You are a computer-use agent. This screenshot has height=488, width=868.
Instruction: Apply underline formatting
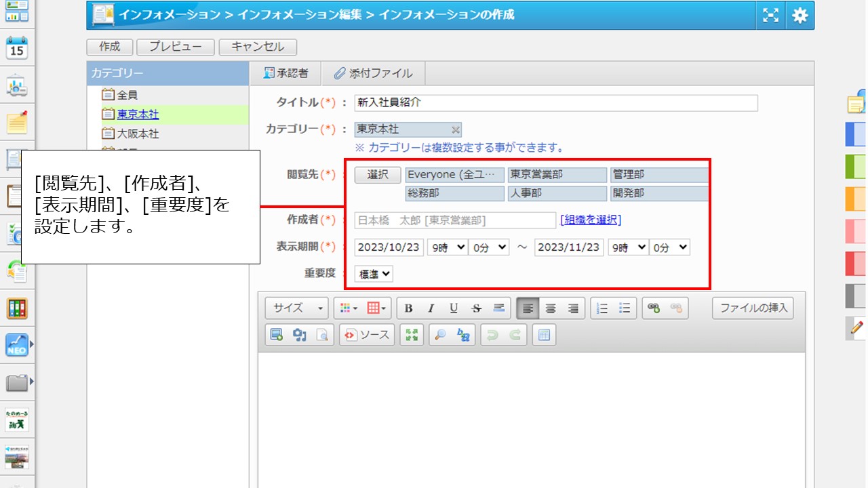point(454,308)
